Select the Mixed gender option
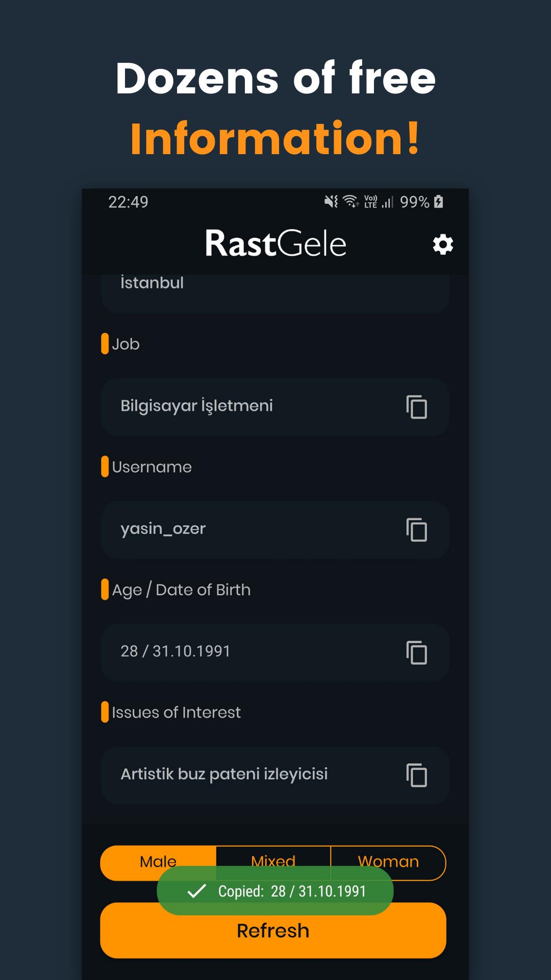551x980 pixels. tap(273, 862)
